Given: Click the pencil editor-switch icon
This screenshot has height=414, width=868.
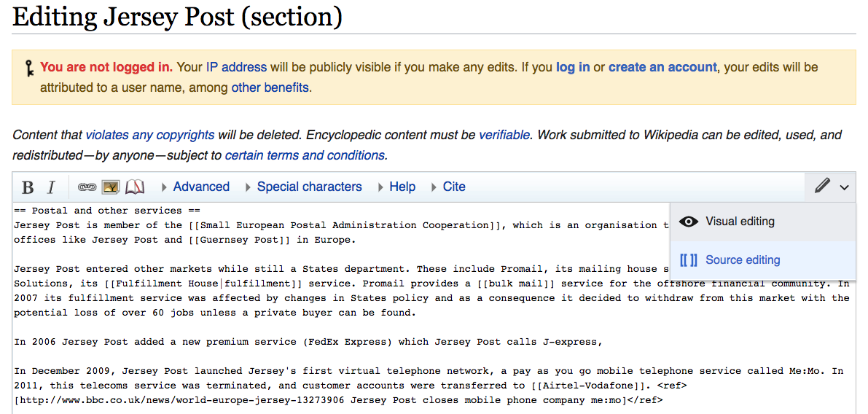Looking at the screenshot, I should pos(822,187).
